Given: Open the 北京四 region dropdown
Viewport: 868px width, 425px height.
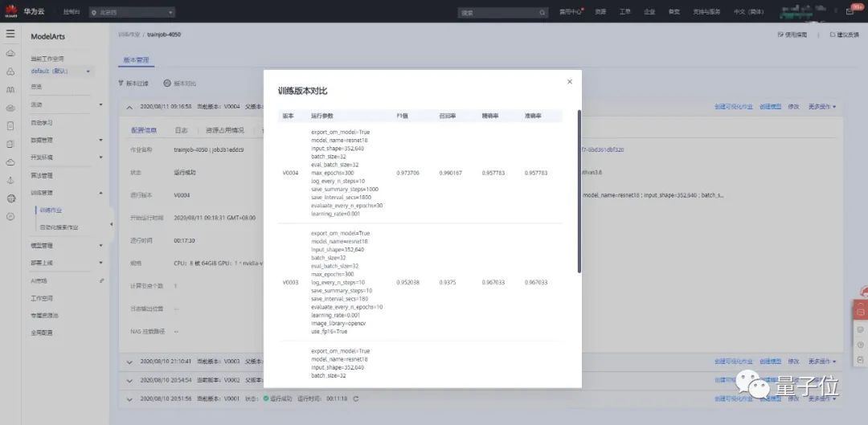Looking at the screenshot, I should pyautogui.click(x=133, y=12).
